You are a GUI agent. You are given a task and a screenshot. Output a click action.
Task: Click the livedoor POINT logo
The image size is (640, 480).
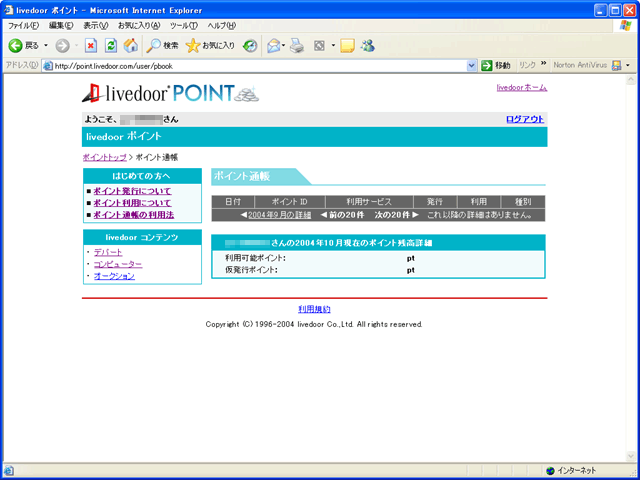coord(171,93)
